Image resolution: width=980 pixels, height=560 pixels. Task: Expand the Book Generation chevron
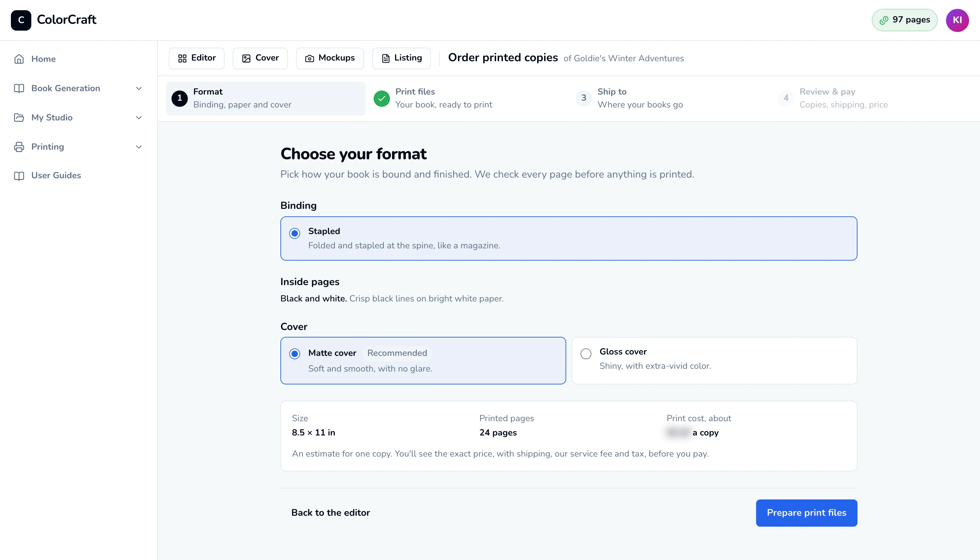coord(139,88)
